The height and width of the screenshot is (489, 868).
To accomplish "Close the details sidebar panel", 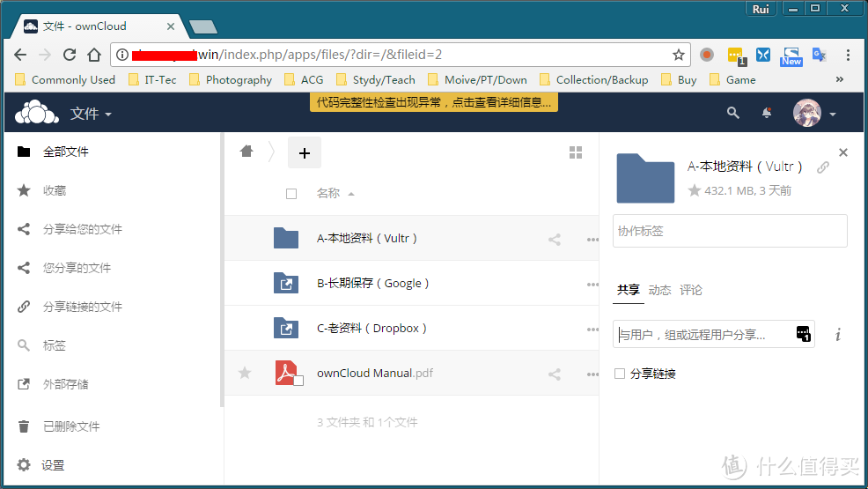I will pyautogui.click(x=843, y=152).
